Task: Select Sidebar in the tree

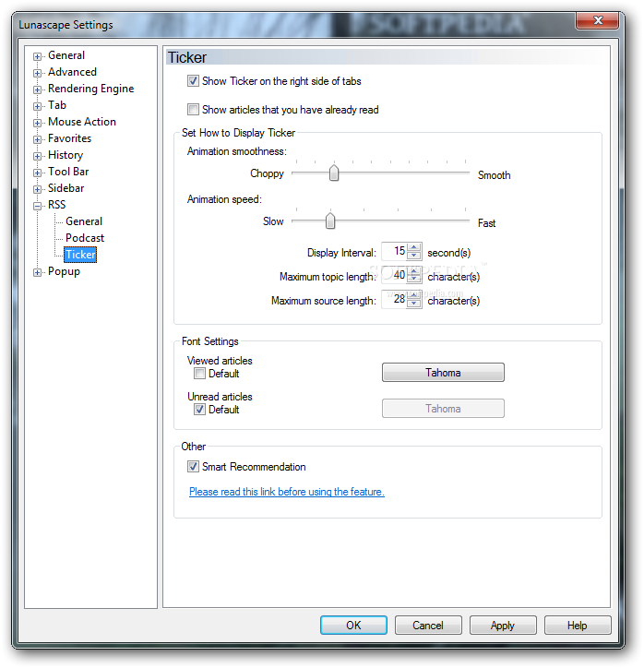Action: pyautogui.click(x=66, y=188)
